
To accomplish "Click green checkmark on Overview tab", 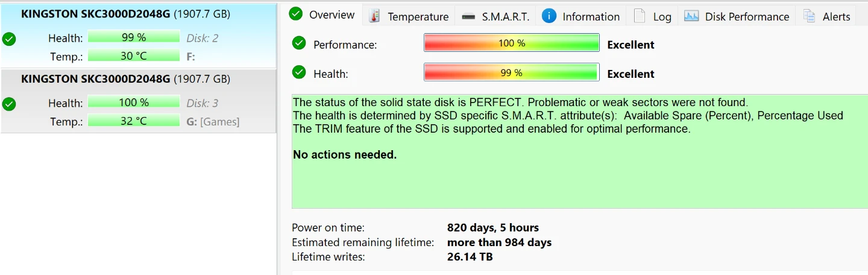I will (295, 14).
